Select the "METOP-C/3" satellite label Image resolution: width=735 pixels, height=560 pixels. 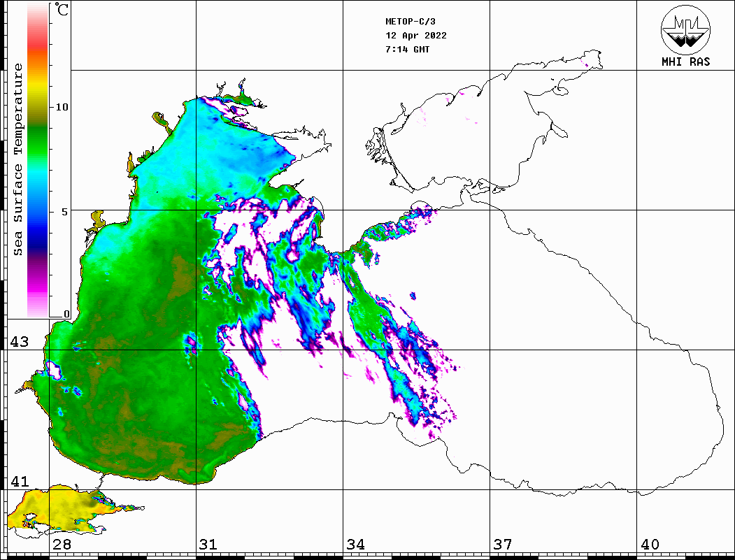pos(411,22)
